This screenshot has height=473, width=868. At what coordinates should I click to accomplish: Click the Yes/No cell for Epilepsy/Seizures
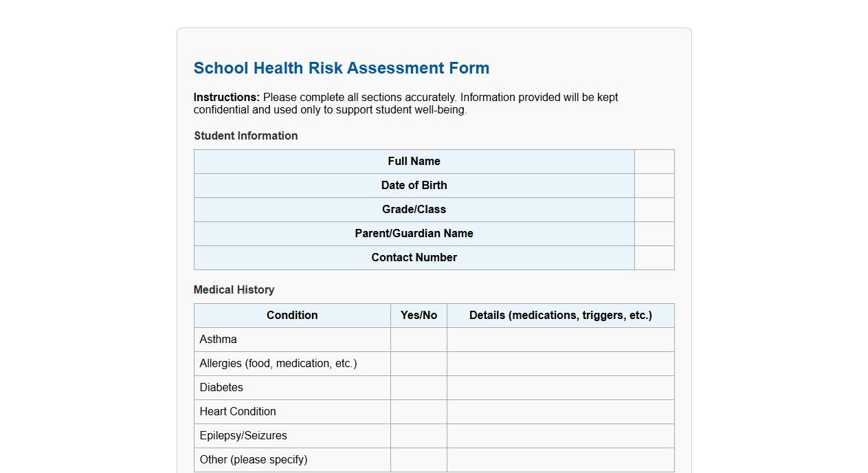click(419, 435)
